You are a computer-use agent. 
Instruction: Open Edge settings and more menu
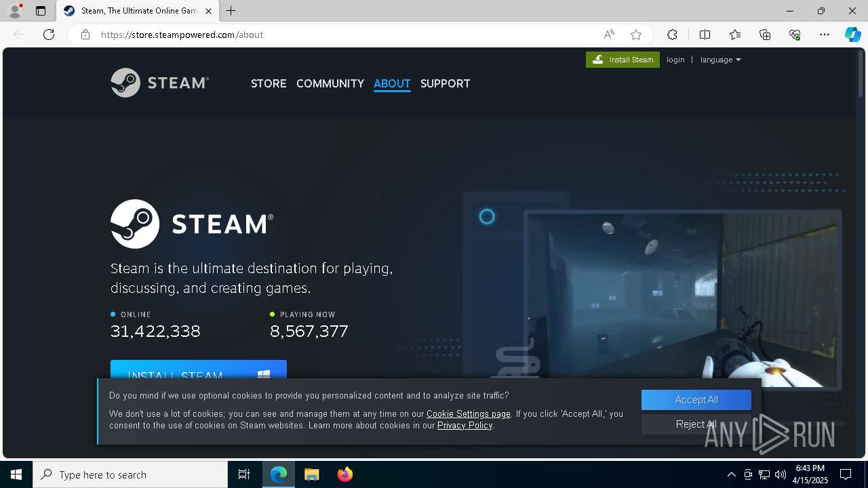click(x=825, y=35)
